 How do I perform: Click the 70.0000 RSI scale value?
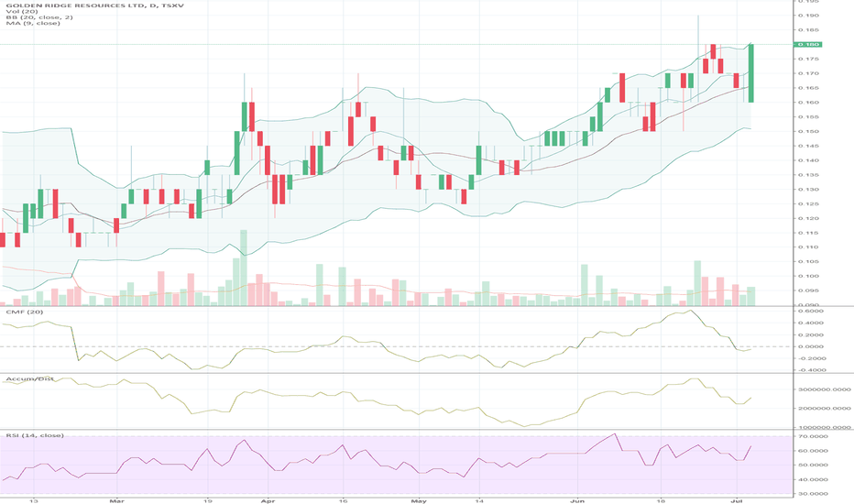point(813,436)
